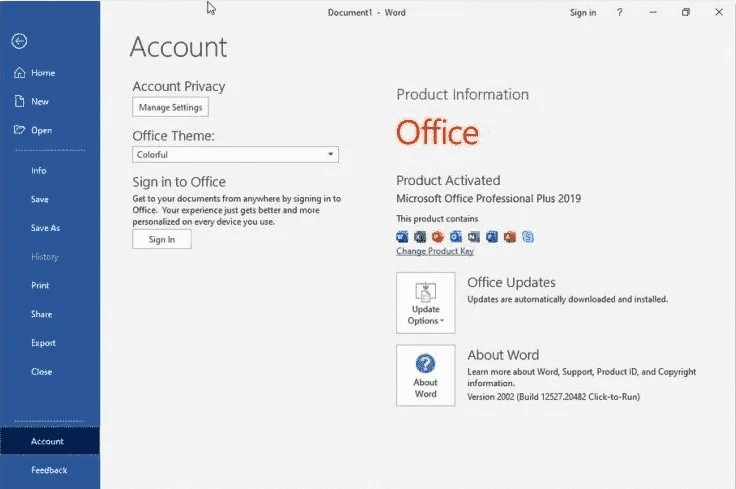Click Sign in in the title bar

pos(583,13)
